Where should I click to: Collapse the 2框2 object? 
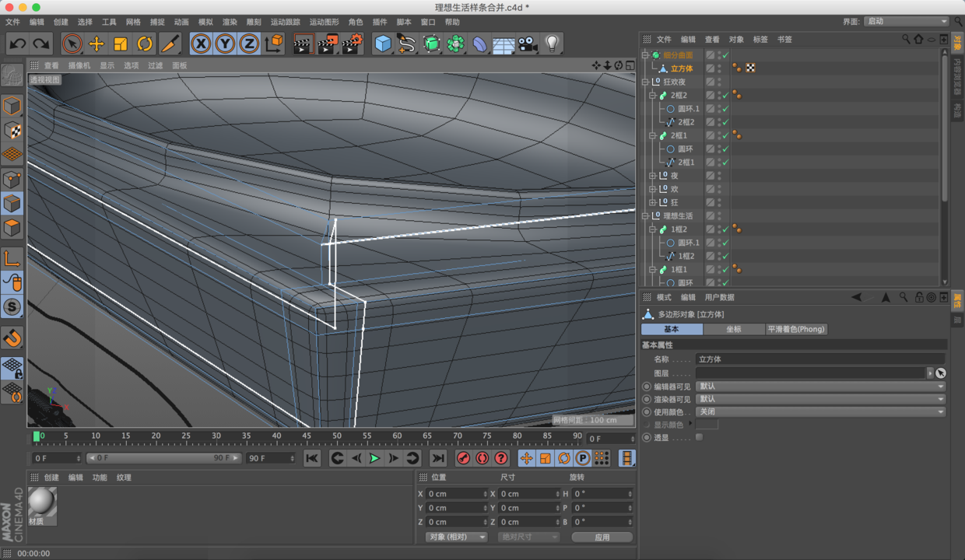coord(653,95)
